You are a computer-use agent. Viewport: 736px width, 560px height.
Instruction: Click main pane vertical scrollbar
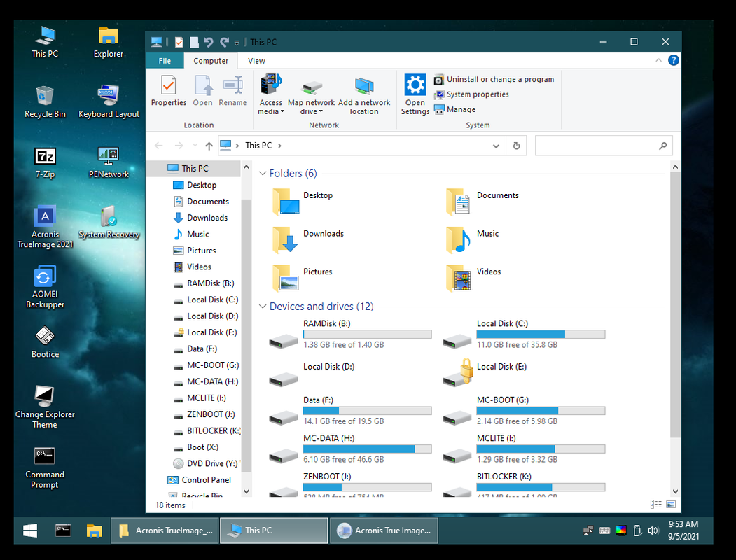pos(675,305)
